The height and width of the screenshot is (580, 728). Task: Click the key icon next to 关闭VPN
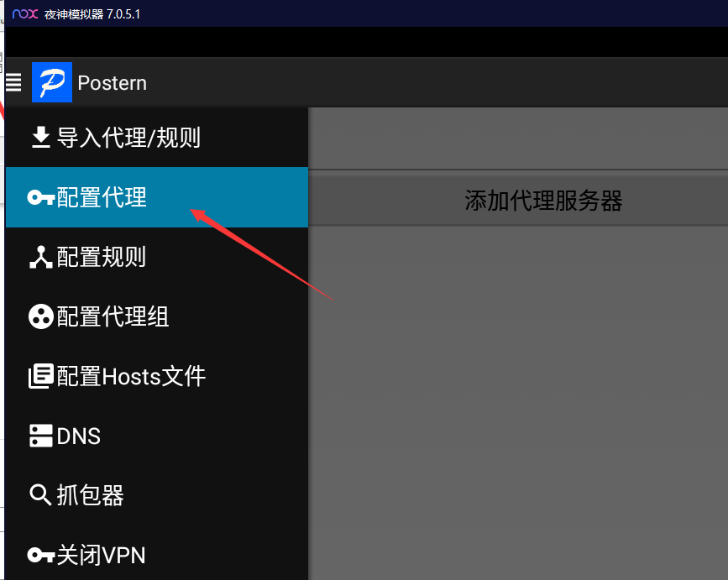pos(40,555)
